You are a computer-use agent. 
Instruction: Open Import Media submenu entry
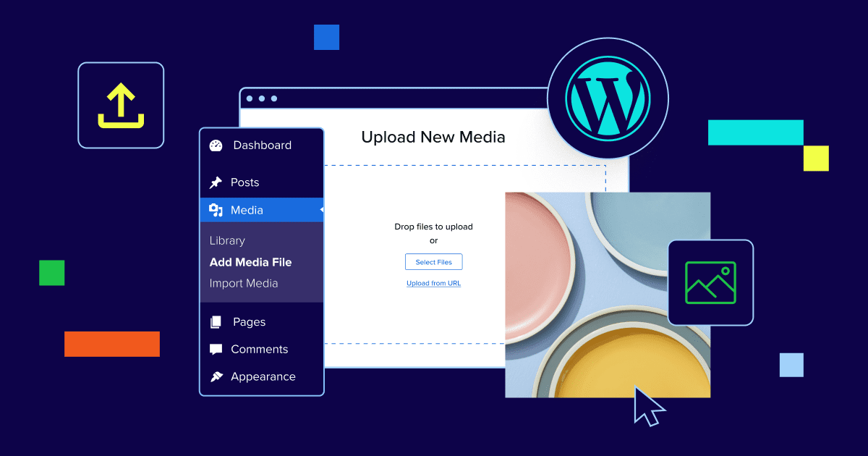pyautogui.click(x=244, y=284)
